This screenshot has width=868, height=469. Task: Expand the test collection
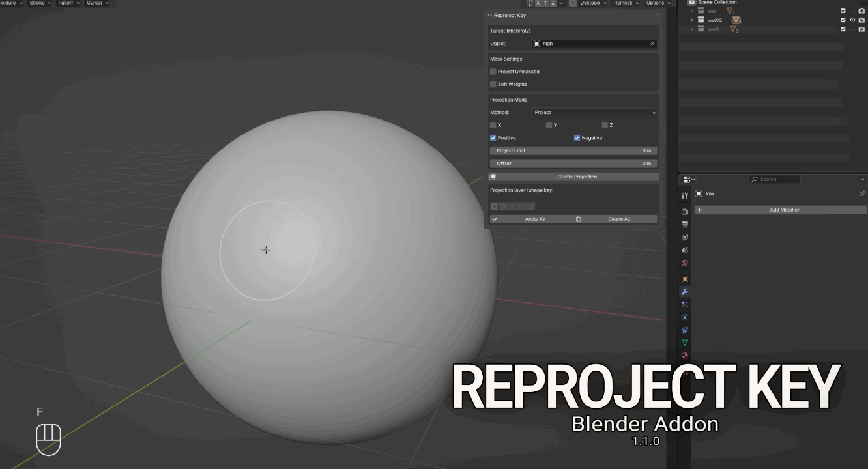coord(692,11)
